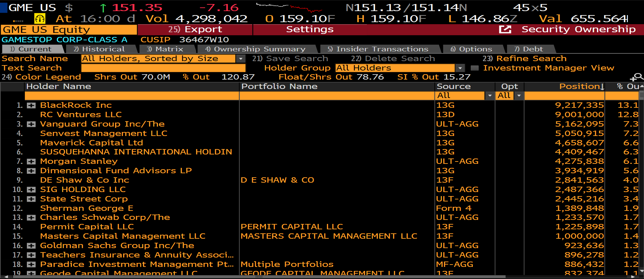Open Opt filter All dropdown
The width and height of the screenshot is (644, 279).
click(x=519, y=96)
